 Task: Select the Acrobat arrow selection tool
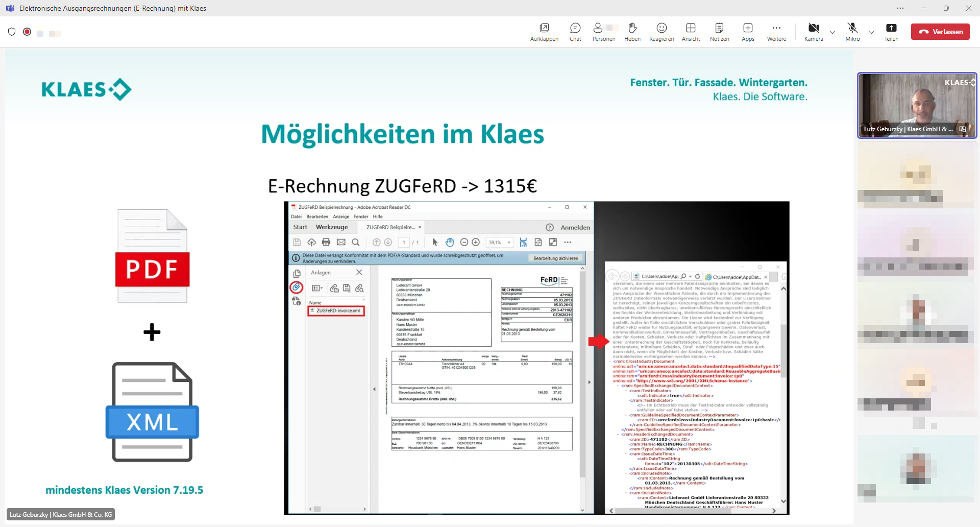(435, 242)
